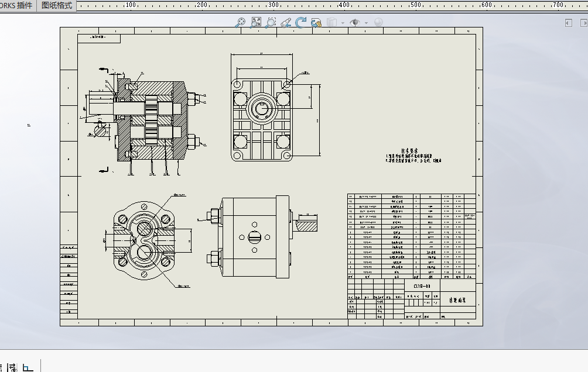Viewport: 588px width, 372px height.
Task: Click the 3D drawing view icon
Action: point(316,23)
